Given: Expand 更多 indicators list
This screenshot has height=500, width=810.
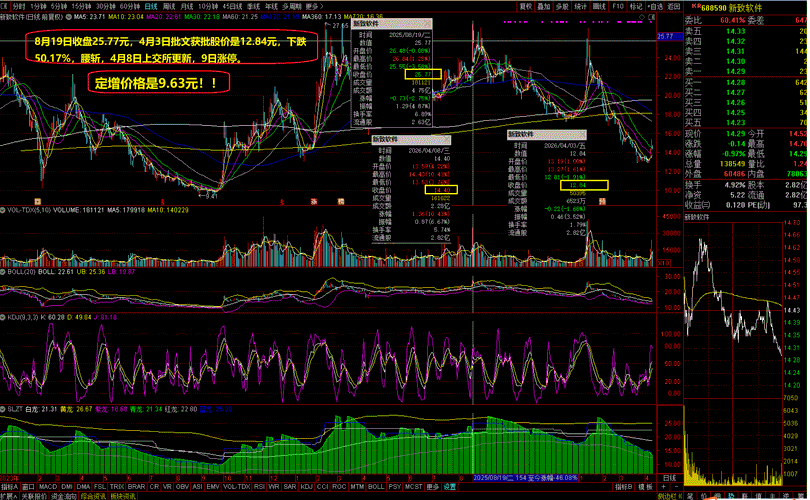Looking at the screenshot, I should [x=433, y=487].
